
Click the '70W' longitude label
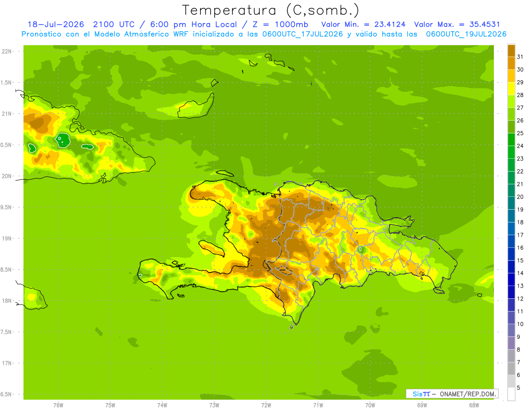[x=370, y=405]
